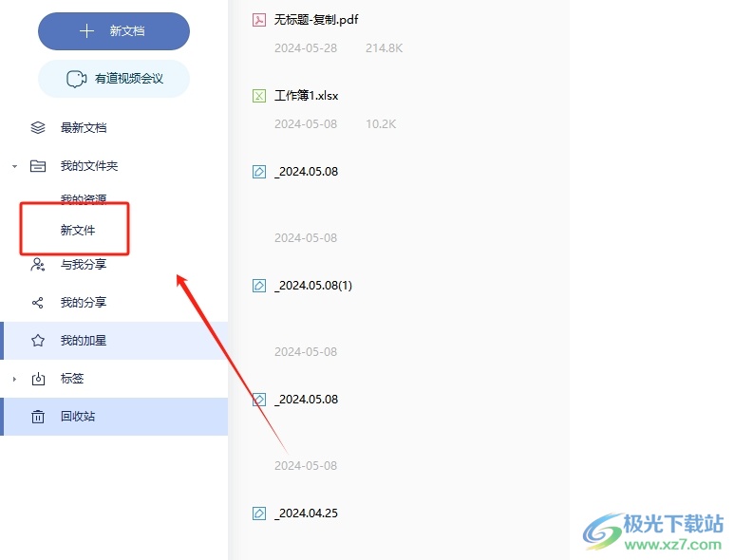Open the note _2024.04.25
The width and height of the screenshot is (734, 560).
[x=306, y=513]
